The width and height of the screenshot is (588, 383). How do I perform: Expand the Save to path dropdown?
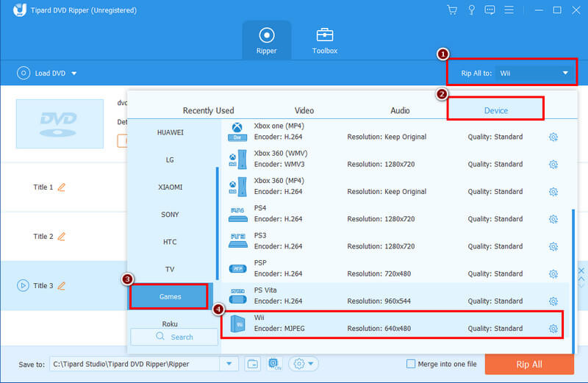click(229, 364)
